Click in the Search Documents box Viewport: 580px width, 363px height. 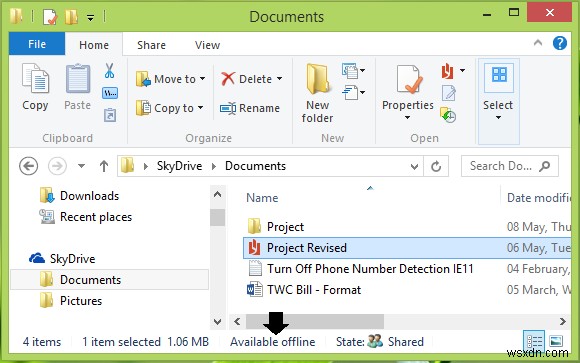coord(509,166)
